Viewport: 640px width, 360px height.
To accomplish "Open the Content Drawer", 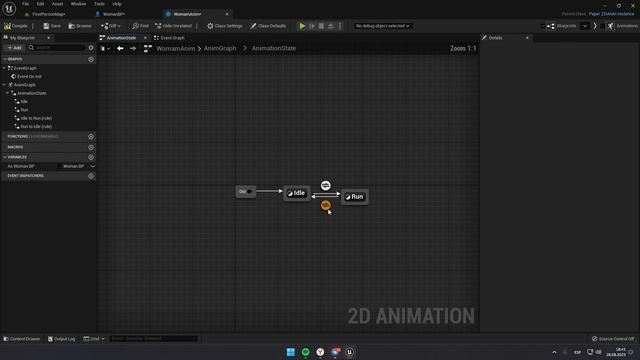I will click(22, 339).
